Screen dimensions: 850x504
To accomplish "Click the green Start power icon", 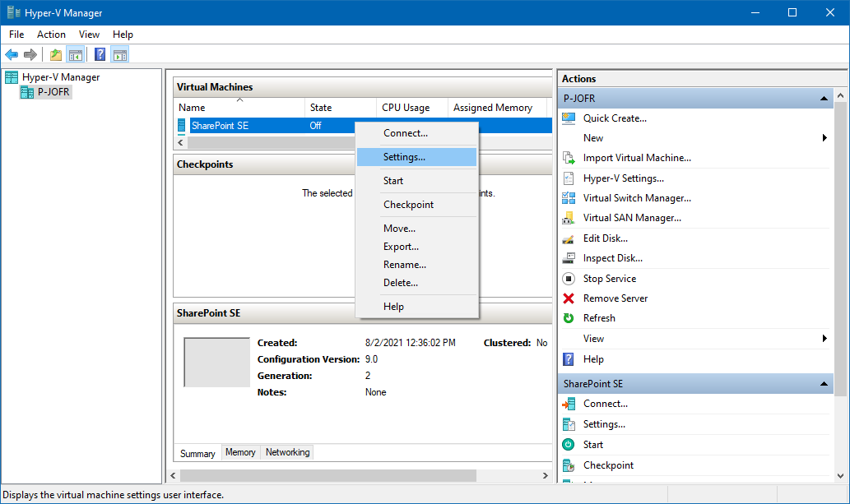I will tap(568, 445).
